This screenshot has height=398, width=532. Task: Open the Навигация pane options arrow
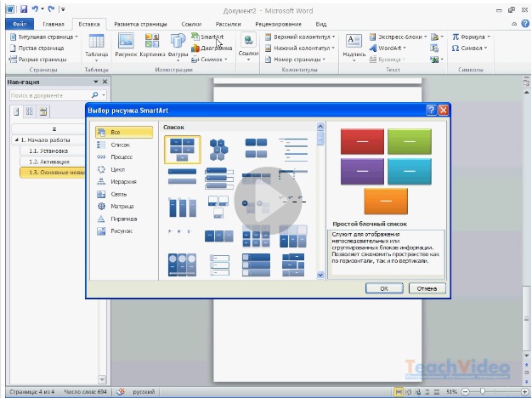[x=96, y=82]
